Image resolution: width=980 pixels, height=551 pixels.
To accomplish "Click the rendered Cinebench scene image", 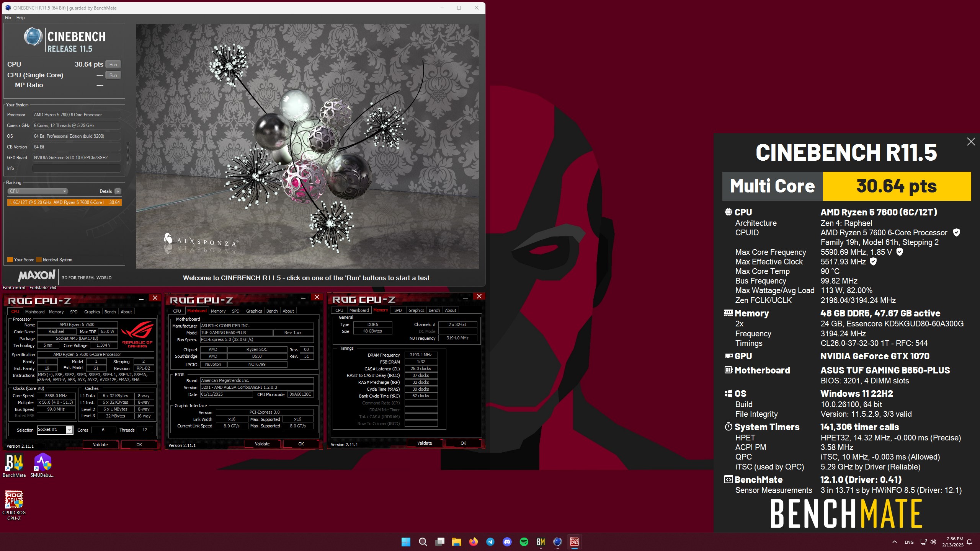I will tap(307, 146).
